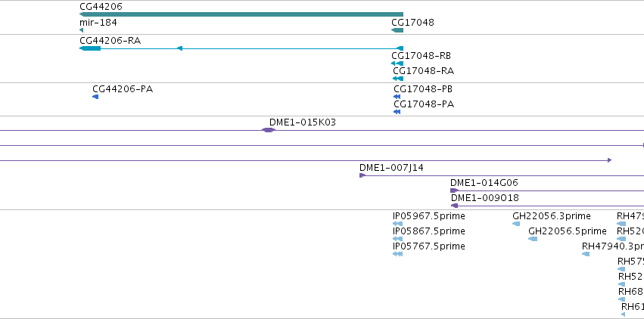This screenshot has width=644, height=319.
Task: Select the DME1-007J14 clone label
Action: pyautogui.click(x=391, y=168)
